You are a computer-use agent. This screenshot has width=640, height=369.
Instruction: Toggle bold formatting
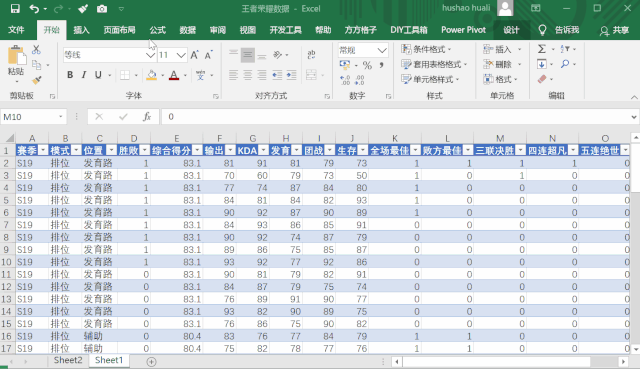pos(70,75)
